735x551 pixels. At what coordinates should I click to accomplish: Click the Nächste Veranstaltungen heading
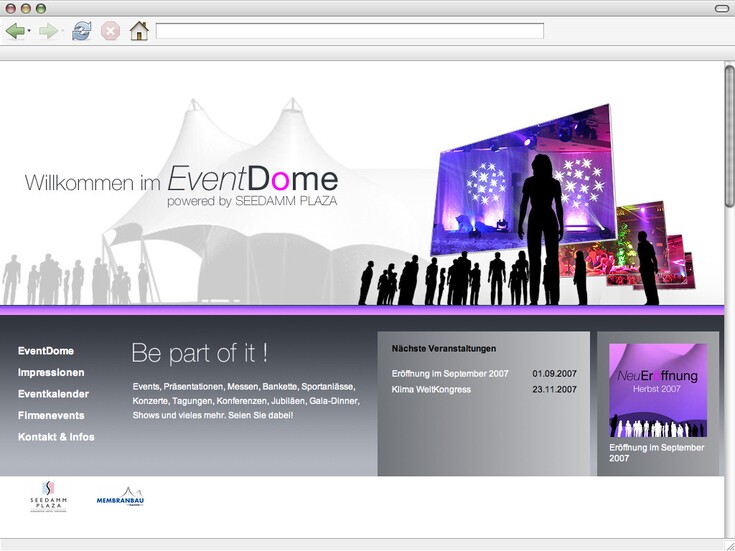point(444,348)
